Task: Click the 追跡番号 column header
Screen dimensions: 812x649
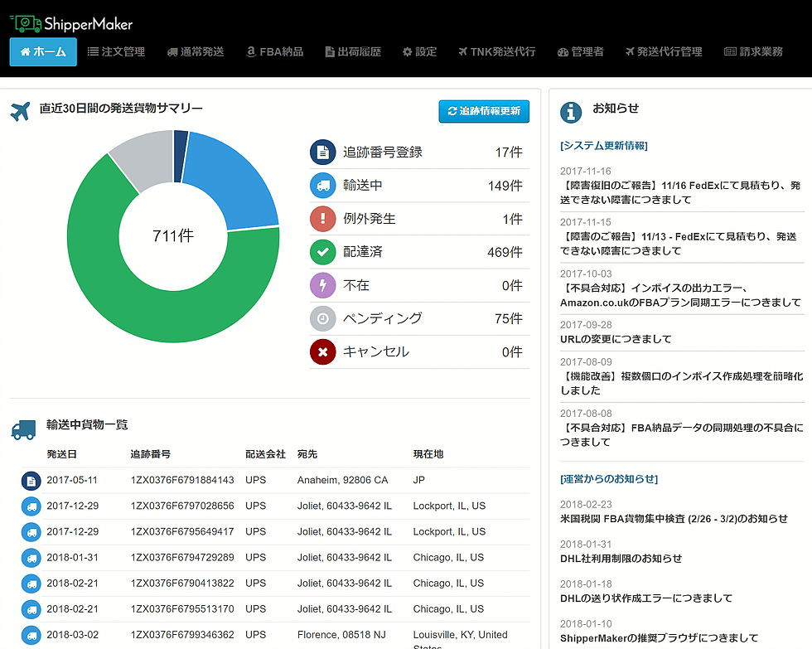Action: pyautogui.click(x=150, y=454)
